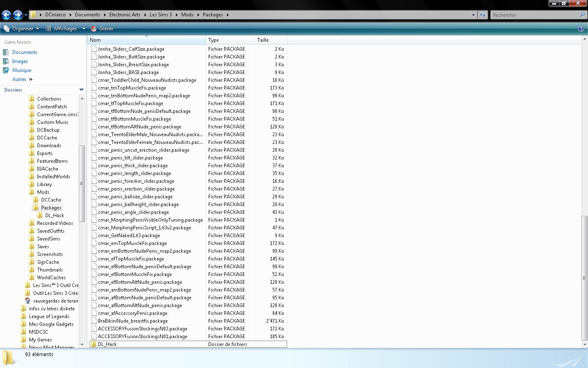Screen dimensions: 588x368
Task: Open Images favorite link
Action: [x=20, y=61]
